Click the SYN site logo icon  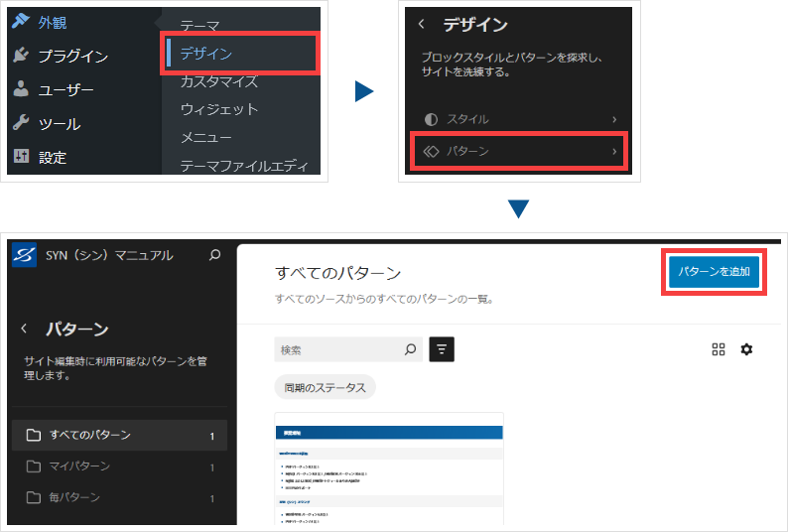24,256
